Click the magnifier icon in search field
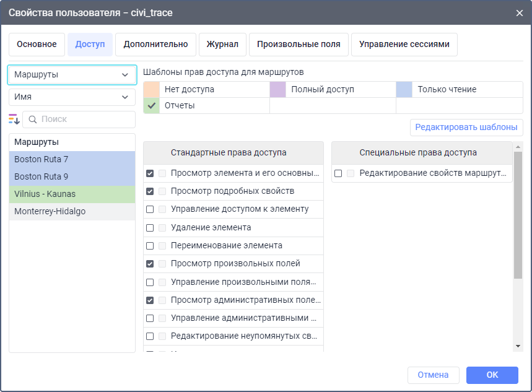The height and width of the screenshot is (392, 532). (x=33, y=119)
